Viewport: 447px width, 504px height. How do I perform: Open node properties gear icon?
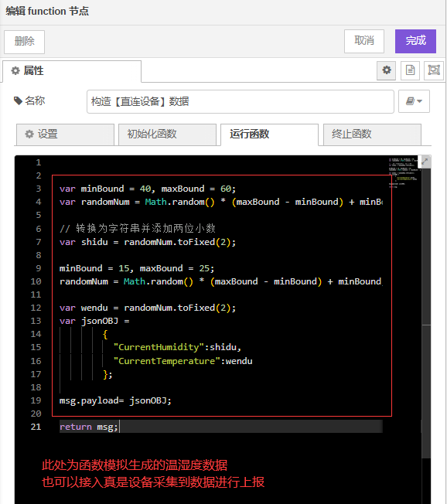pos(387,70)
